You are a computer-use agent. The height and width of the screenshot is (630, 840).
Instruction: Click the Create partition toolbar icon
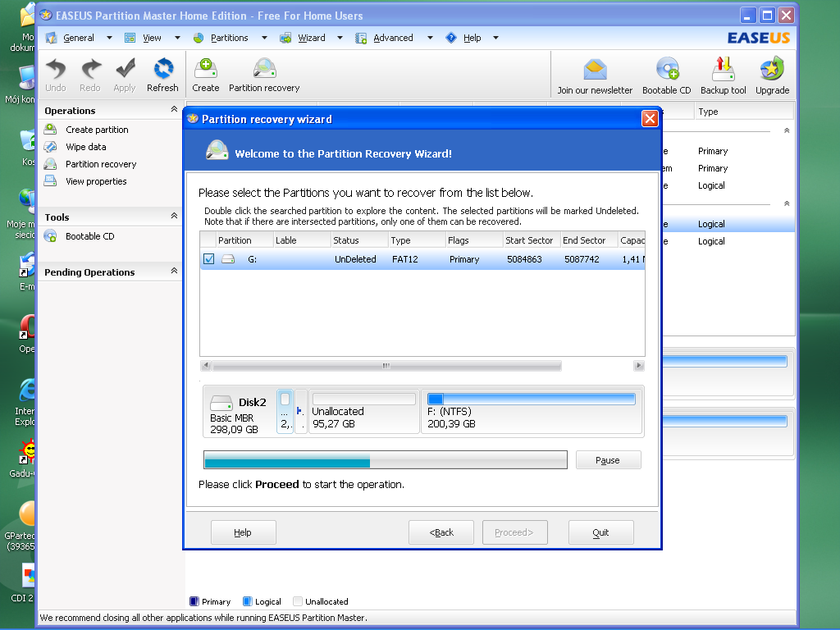[x=206, y=69]
